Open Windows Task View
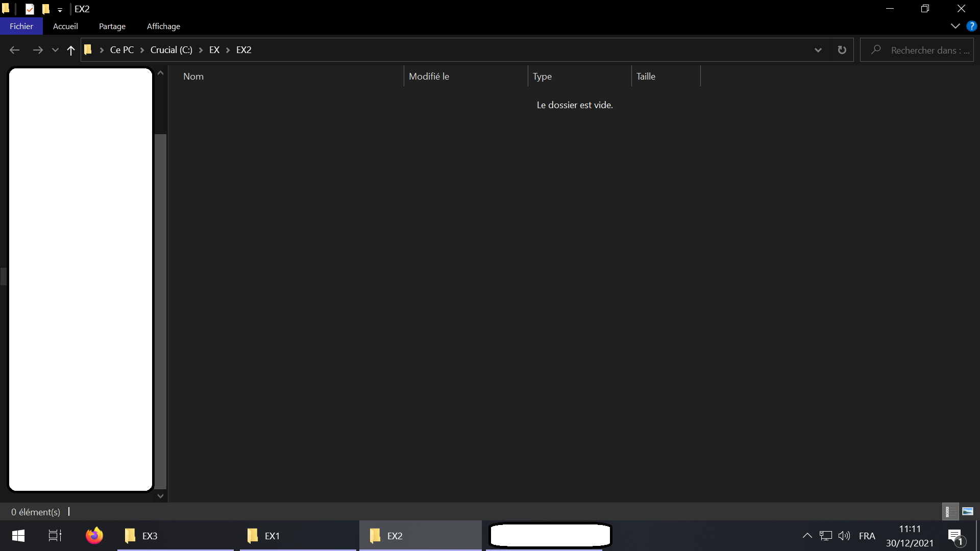Image resolution: width=980 pixels, height=551 pixels. click(x=55, y=536)
